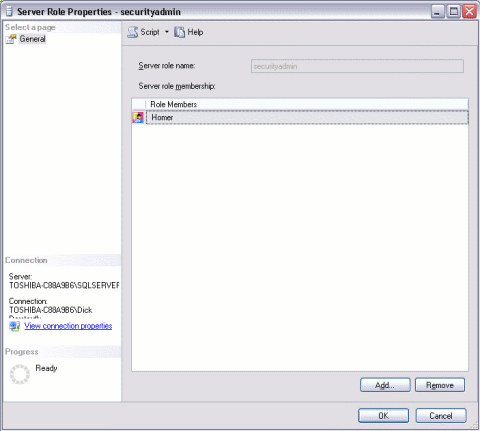Screen dimensions: 480x431
Task: Open View connection properties link
Action: [68, 326]
